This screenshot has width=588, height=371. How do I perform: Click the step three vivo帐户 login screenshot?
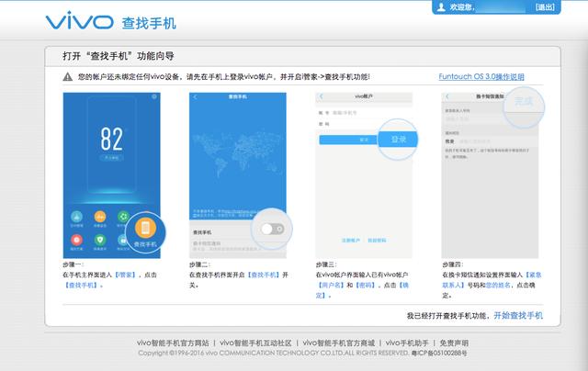pos(364,175)
